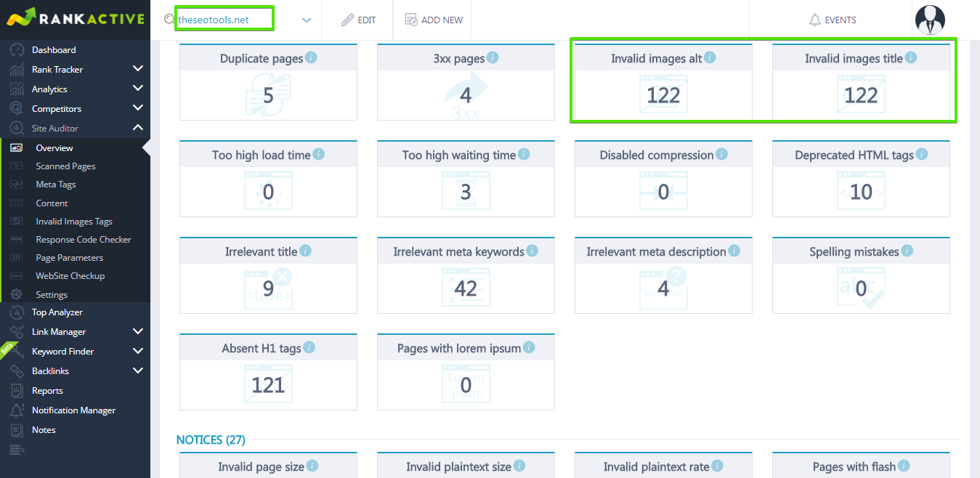
Task: Click the search magnifier icon beside the domain
Action: (x=169, y=20)
